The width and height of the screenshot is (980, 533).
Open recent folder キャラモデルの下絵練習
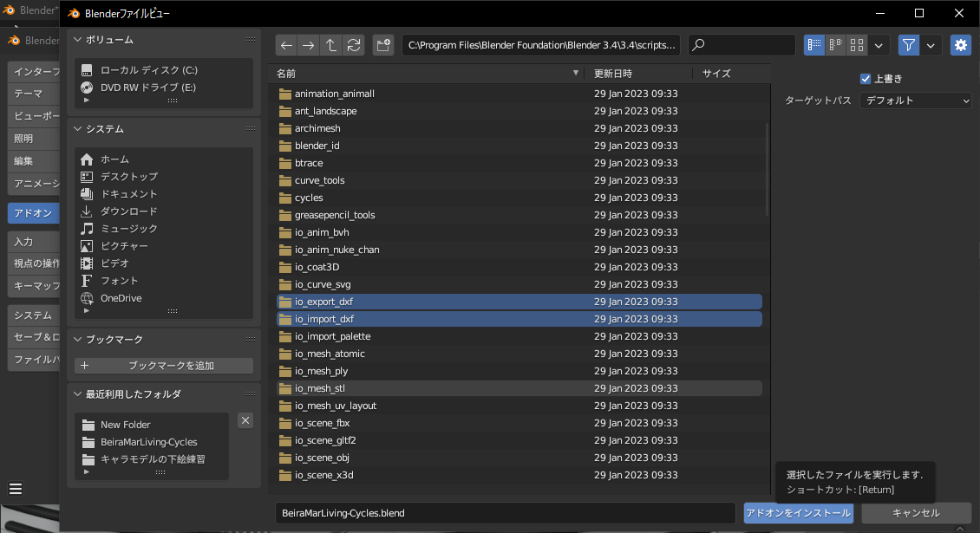[152, 459]
